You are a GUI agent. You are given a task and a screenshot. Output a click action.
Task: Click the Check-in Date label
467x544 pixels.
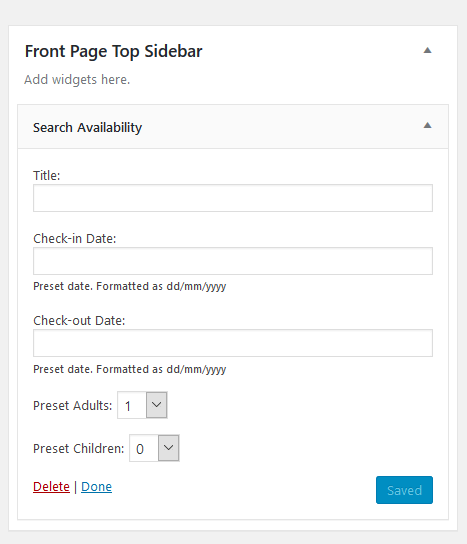point(75,239)
